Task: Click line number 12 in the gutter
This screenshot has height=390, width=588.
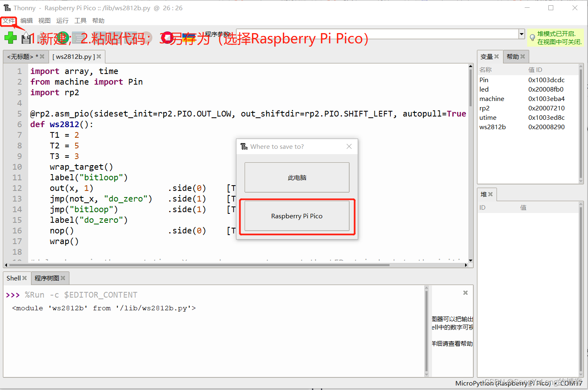Action: 17,188
